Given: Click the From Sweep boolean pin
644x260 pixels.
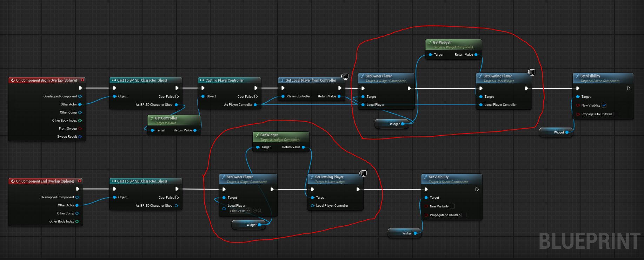Looking at the screenshot, I should [80, 129].
